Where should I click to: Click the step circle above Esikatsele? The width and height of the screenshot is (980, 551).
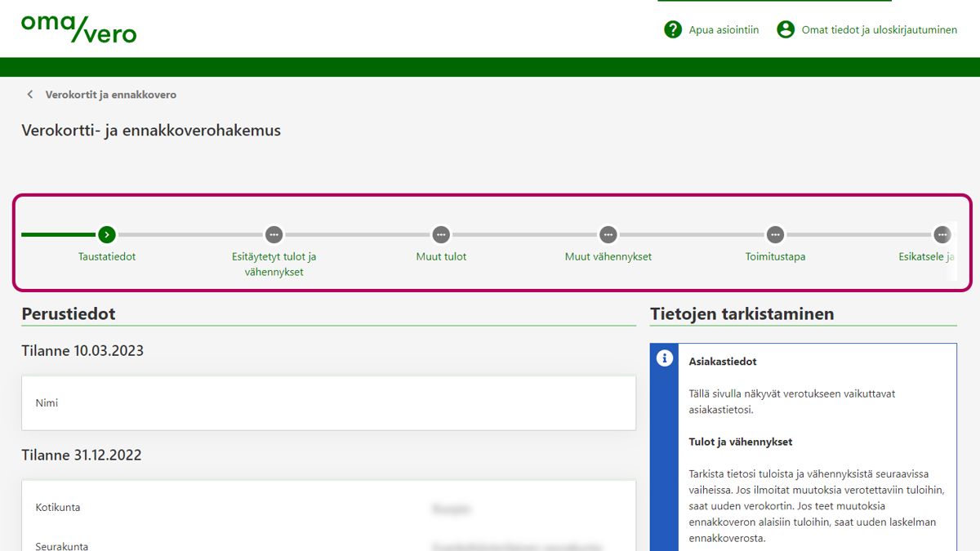click(942, 234)
